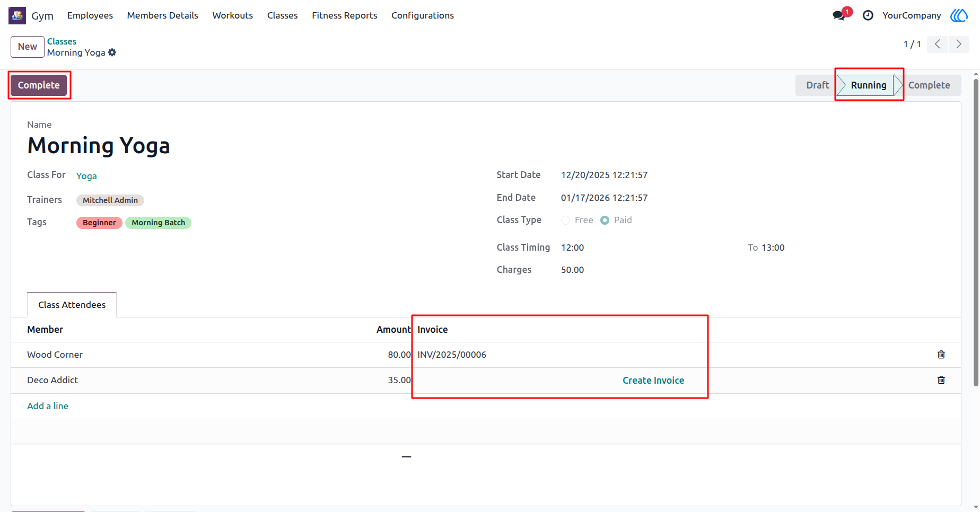Open the gear actions menu beside Morning Yoga

(x=112, y=52)
